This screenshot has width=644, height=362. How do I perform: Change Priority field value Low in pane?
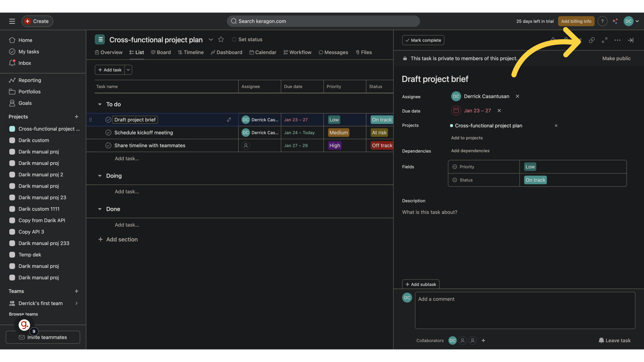point(530,167)
